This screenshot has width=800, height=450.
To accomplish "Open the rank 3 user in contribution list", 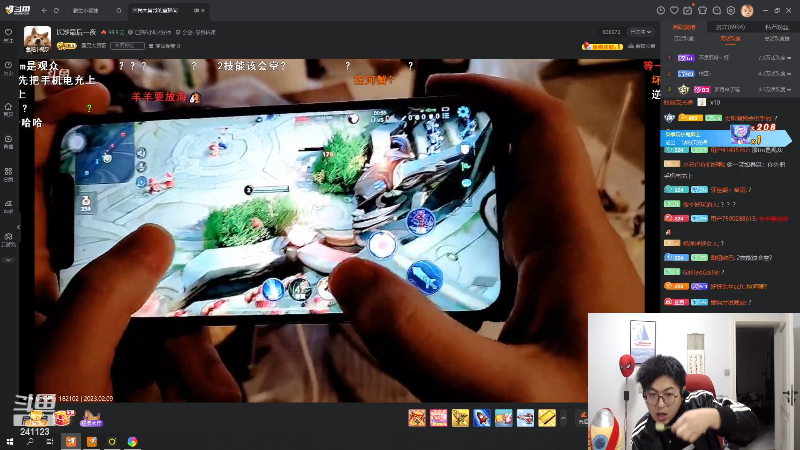I will click(x=729, y=89).
